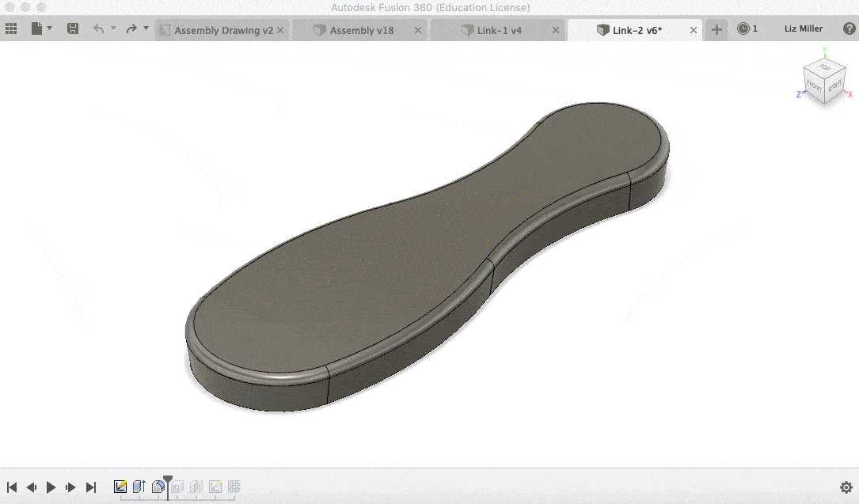Switch to the Assembly v18 tab
This screenshot has width=859, height=504.
tap(360, 29)
